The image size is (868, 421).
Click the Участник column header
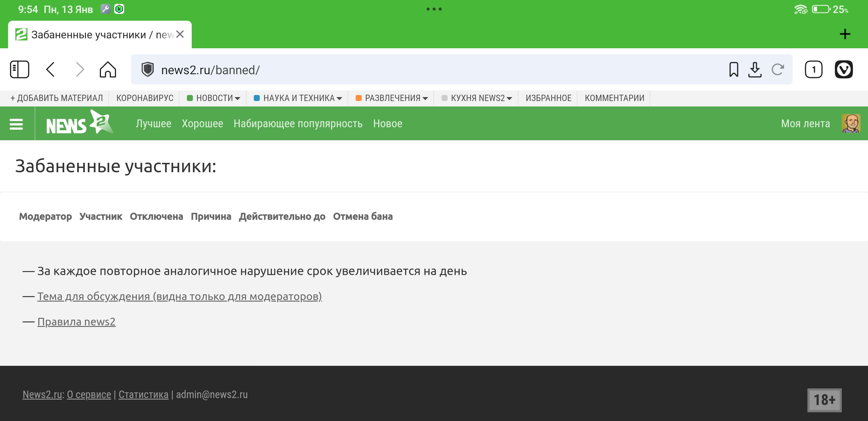[x=101, y=217]
